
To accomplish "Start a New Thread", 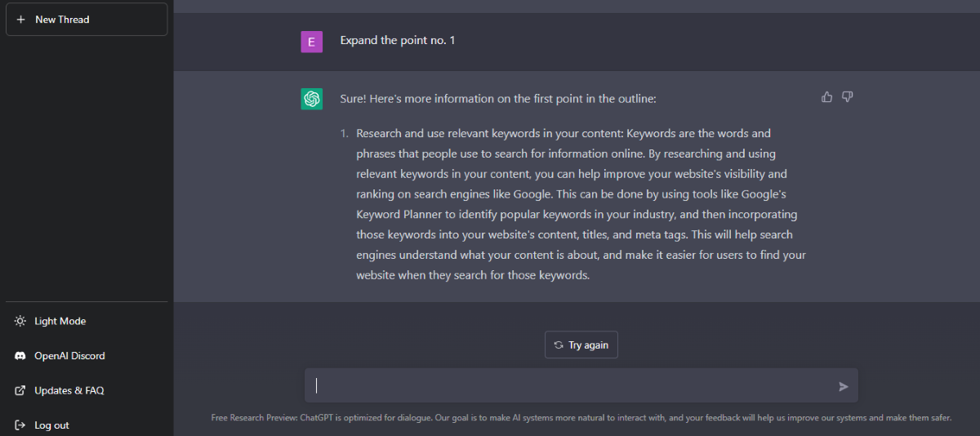I will pyautogui.click(x=87, y=20).
